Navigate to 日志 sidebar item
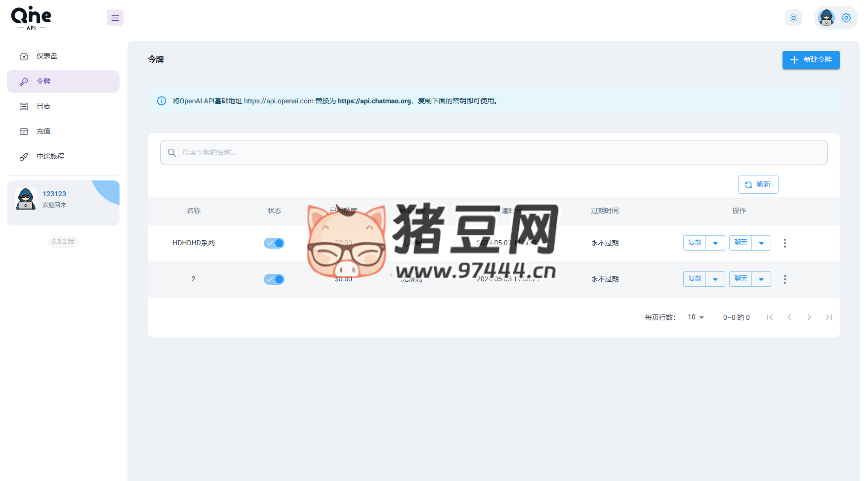868x481 pixels. click(43, 106)
